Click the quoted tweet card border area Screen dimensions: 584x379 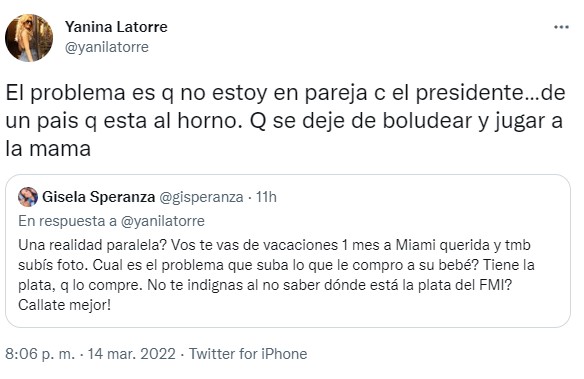[x=288, y=251]
